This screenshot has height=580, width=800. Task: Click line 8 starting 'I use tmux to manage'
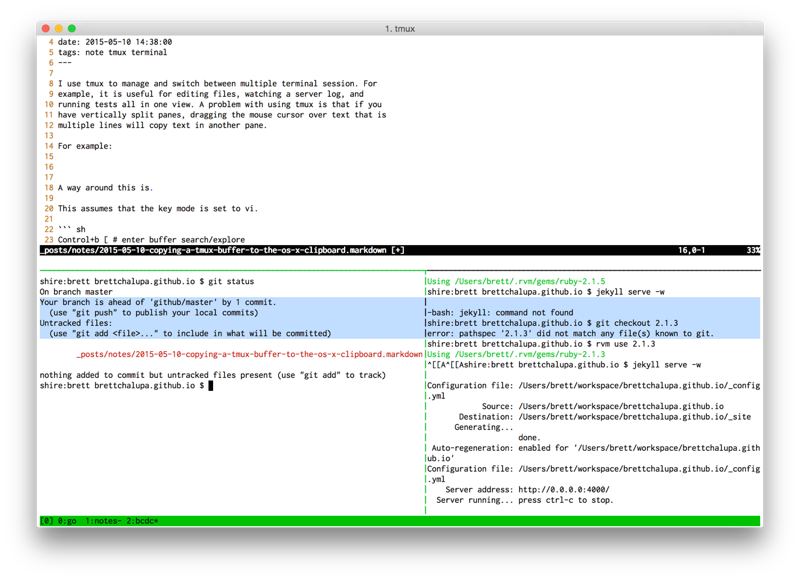tap(217, 83)
